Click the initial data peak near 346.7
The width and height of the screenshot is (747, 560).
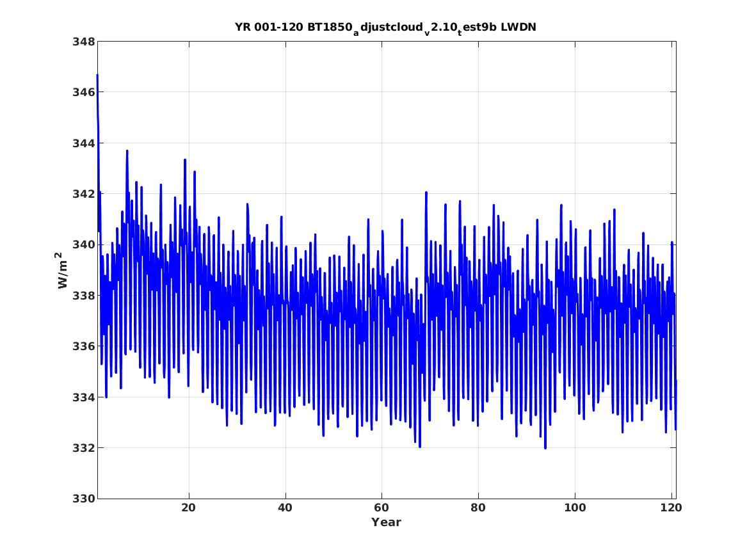[x=97, y=76]
